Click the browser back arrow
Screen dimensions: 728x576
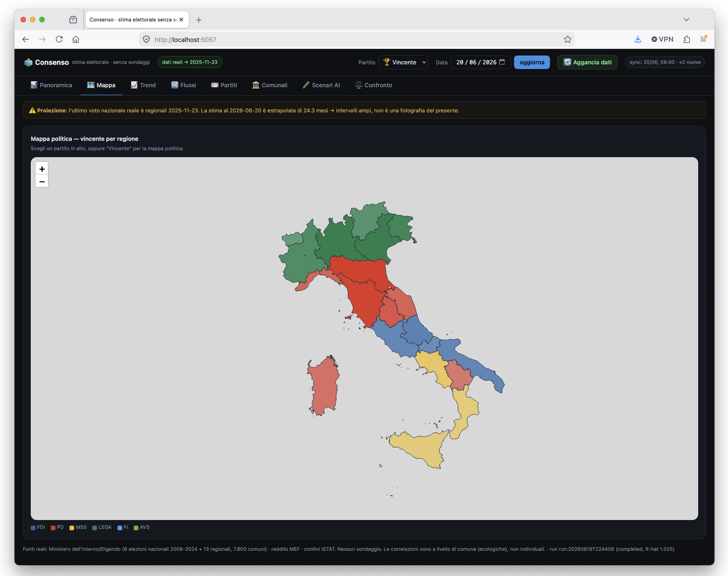(26, 39)
